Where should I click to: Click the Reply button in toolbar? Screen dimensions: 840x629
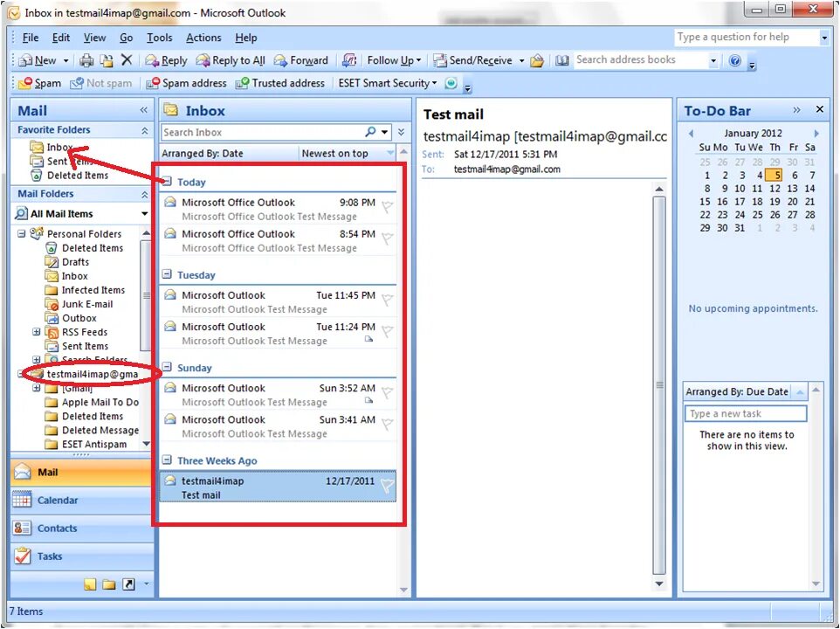point(166,60)
